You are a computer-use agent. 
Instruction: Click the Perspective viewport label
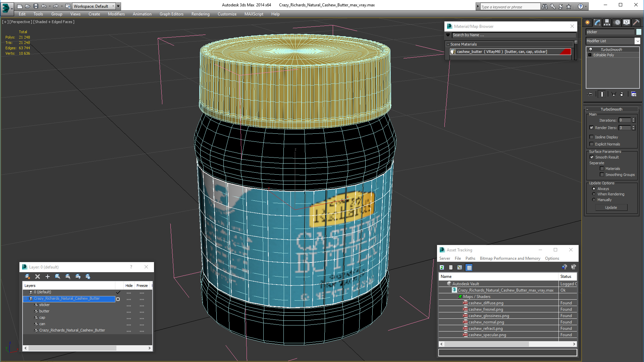click(x=21, y=22)
